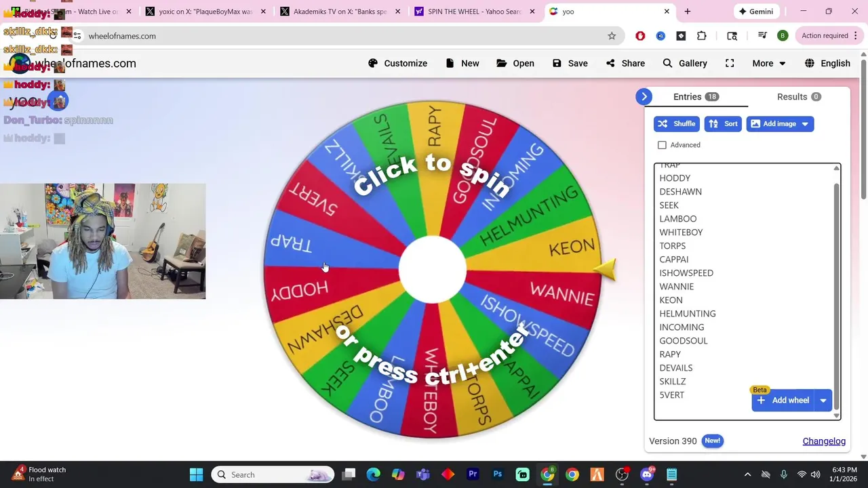This screenshot has height=488, width=868.
Task: Open Microsoft Teams in taskbar
Action: 423,474
